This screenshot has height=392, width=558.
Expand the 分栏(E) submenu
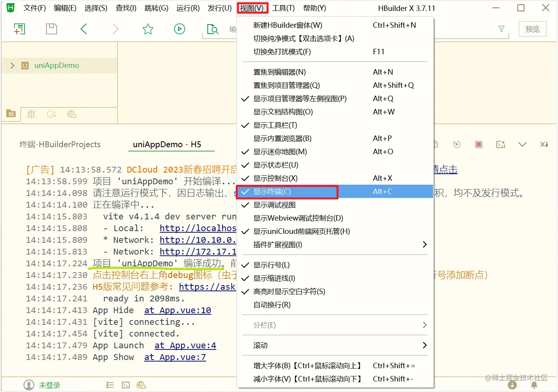pyautogui.click(x=335, y=325)
